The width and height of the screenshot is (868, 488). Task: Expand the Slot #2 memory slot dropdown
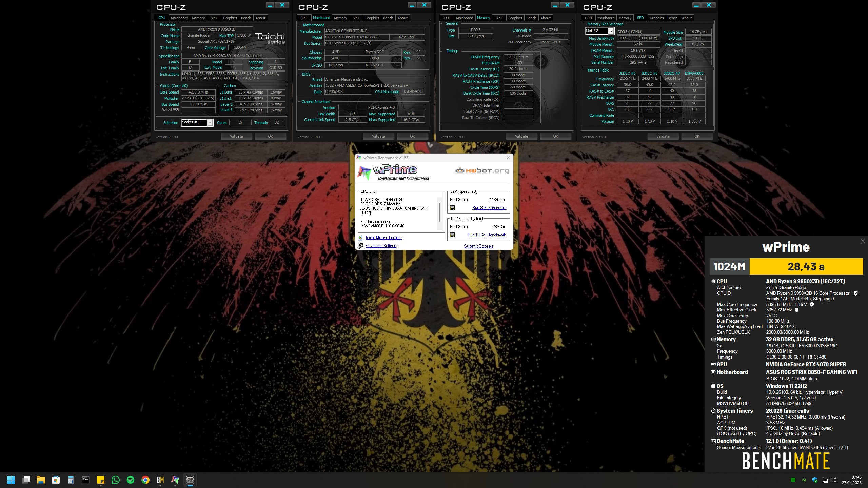click(x=611, y=31)
